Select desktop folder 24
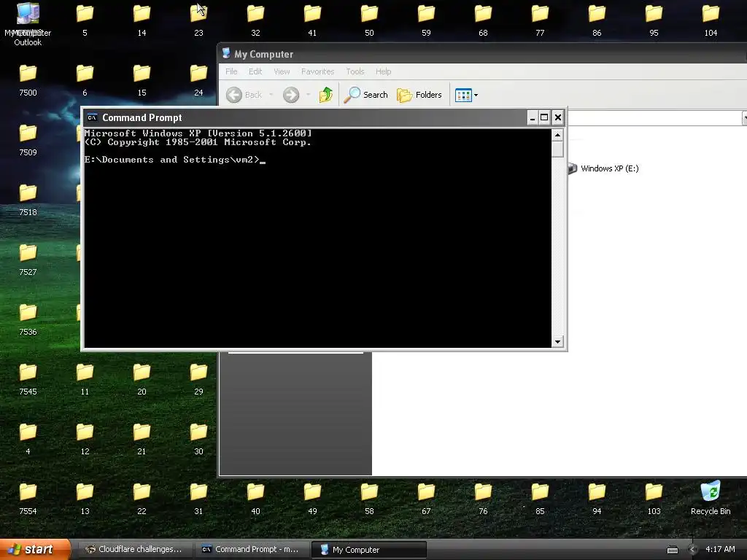This screenshot has width=747, height=560. (x=198, y=81)
